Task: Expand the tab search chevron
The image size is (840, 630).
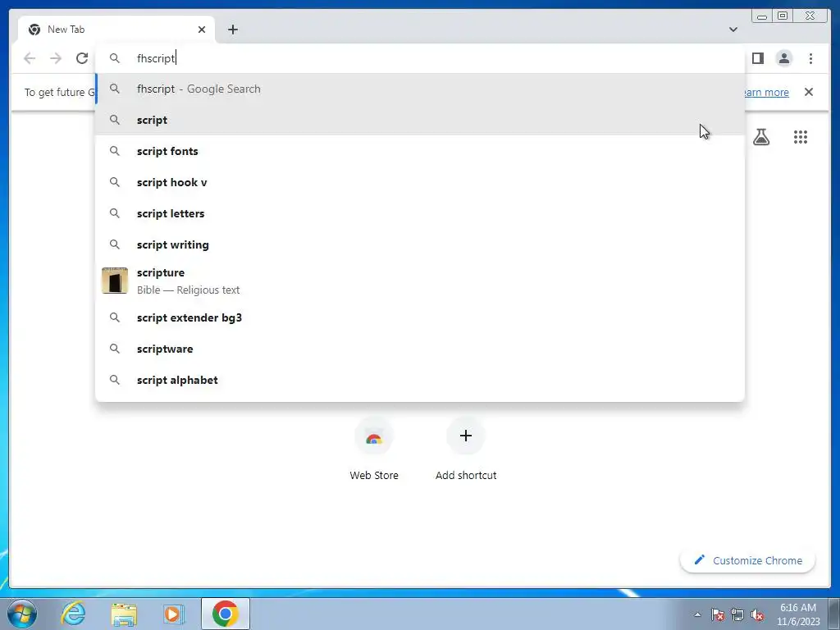Action: coord(733,30)
